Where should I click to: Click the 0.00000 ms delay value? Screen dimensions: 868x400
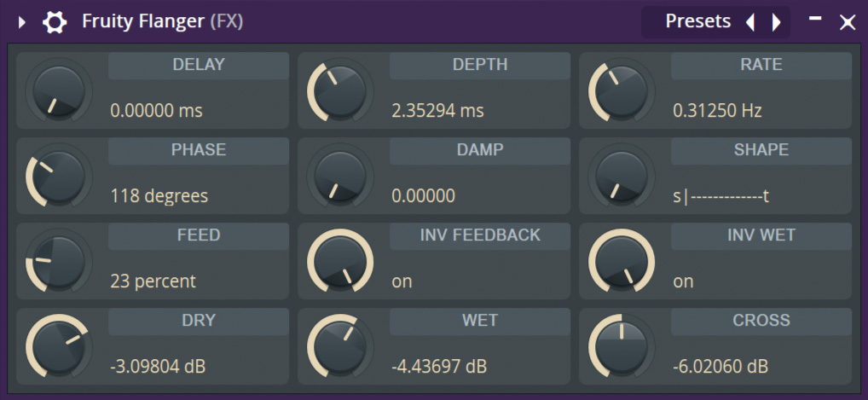pyautogui.click(x=156, y=111)
